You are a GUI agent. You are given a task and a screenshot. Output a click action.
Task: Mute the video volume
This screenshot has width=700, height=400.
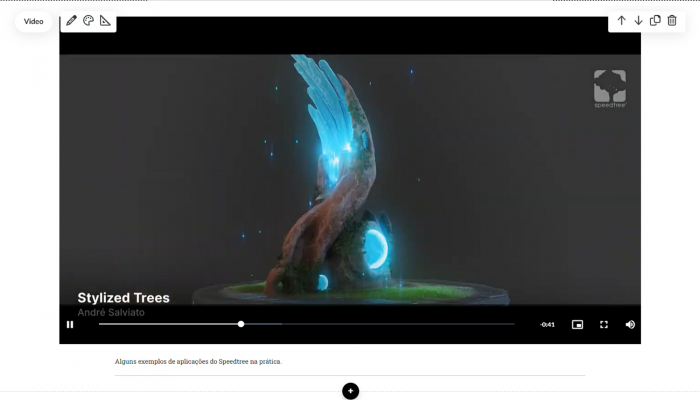[x=630, y=325]
